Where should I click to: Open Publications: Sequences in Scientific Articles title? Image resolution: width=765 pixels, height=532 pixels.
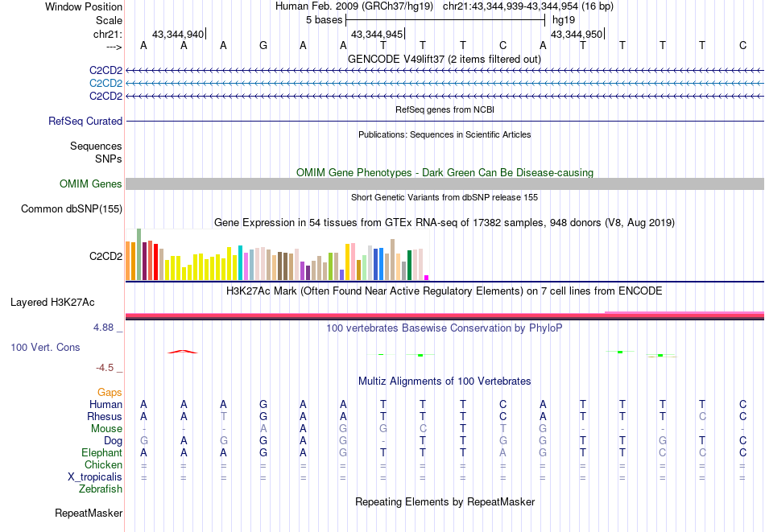(445, 134)
